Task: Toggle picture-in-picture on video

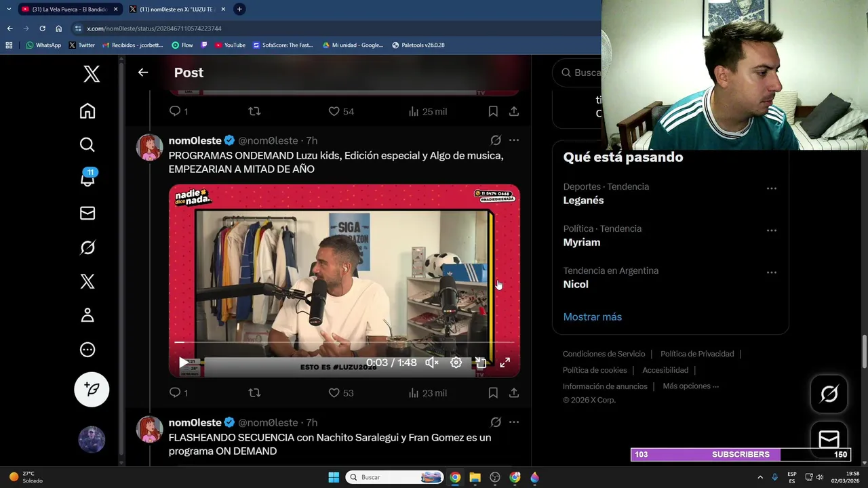Action: (x=481, y=363)
